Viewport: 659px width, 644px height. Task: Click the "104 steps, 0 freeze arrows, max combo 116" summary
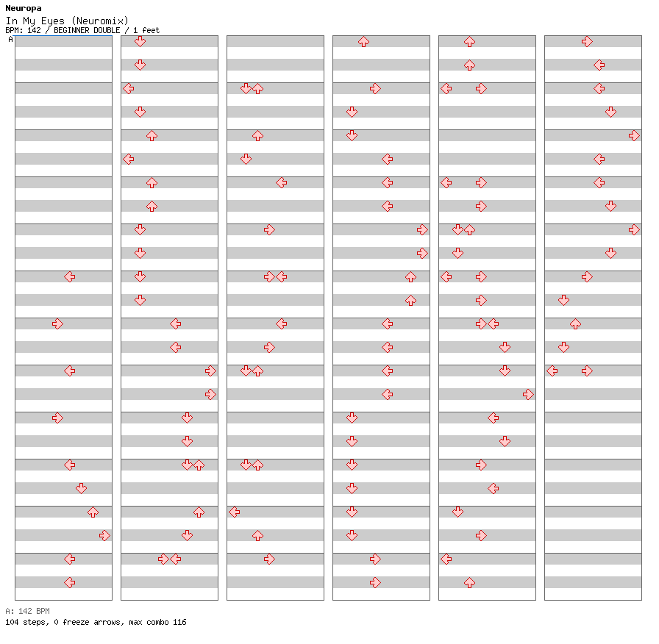click(x=96, y=622)
